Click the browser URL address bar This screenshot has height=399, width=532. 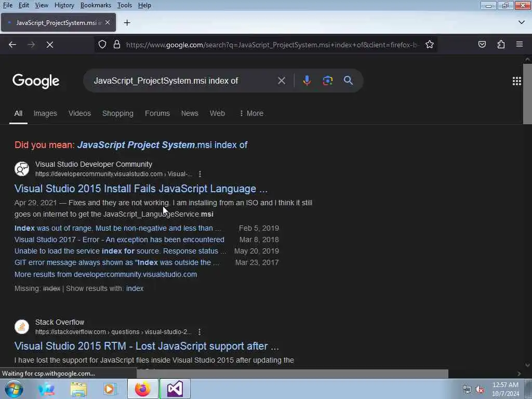[x=272, y=45]
